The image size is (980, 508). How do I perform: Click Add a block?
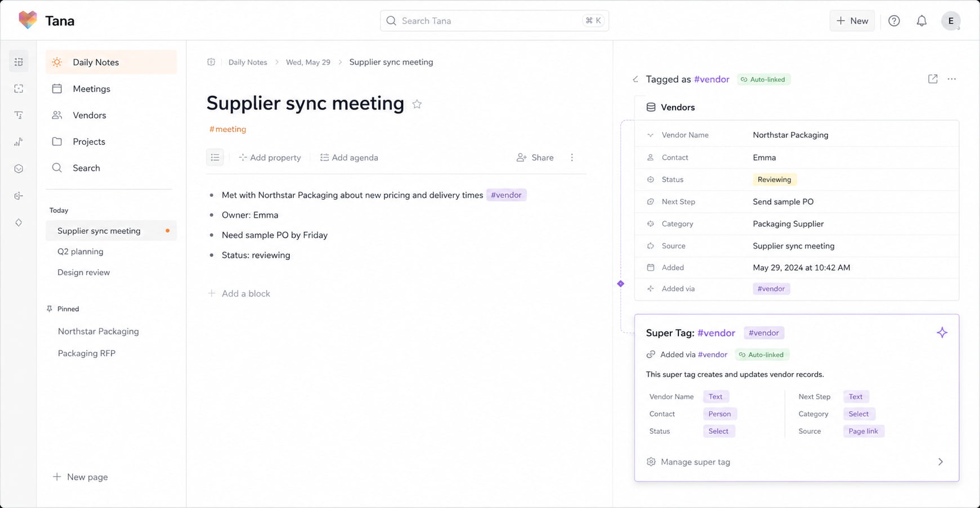tap(239, 294)
